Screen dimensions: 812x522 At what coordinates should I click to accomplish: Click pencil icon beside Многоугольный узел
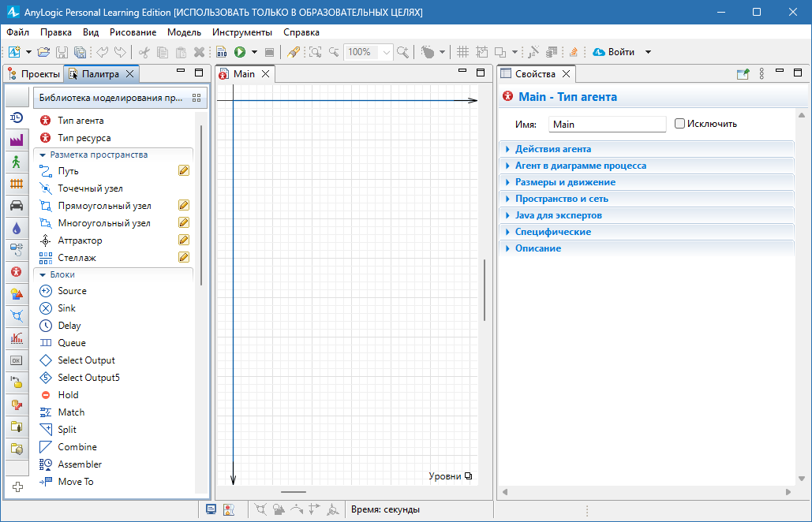184,222
